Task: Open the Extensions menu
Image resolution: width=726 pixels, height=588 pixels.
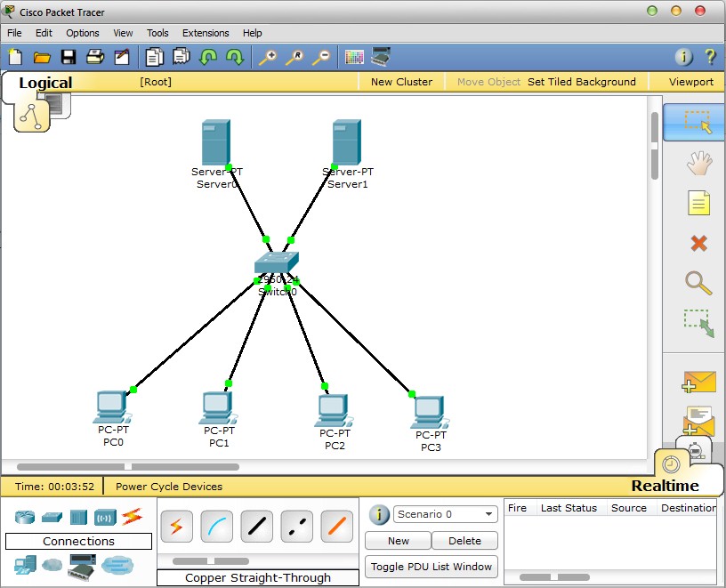Action: point(206,33)
